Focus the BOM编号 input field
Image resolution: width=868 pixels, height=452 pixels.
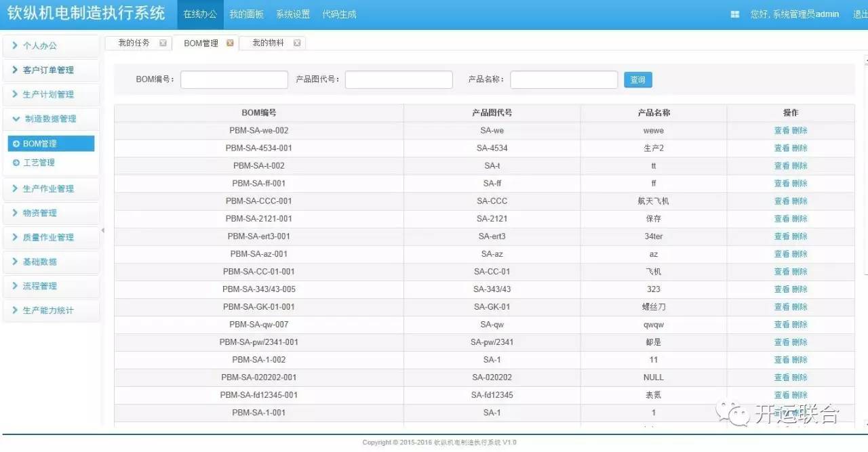point(234,80)
